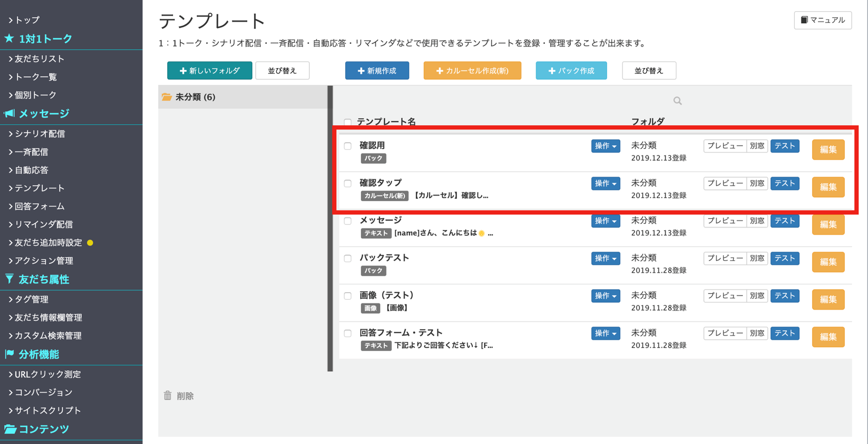Click the flag icon beside 分析機能
This screenshot has width=868, height=444.
click(9, 354)
